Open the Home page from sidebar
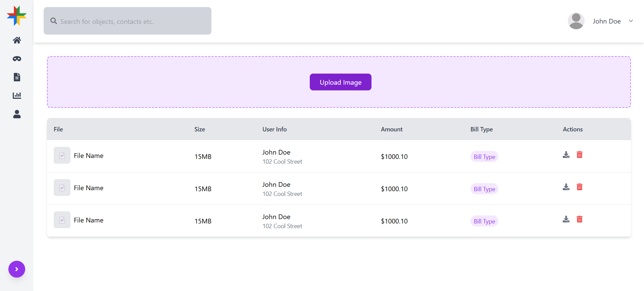The height and width of the screenshot is (291, 644). coord(17,40)
